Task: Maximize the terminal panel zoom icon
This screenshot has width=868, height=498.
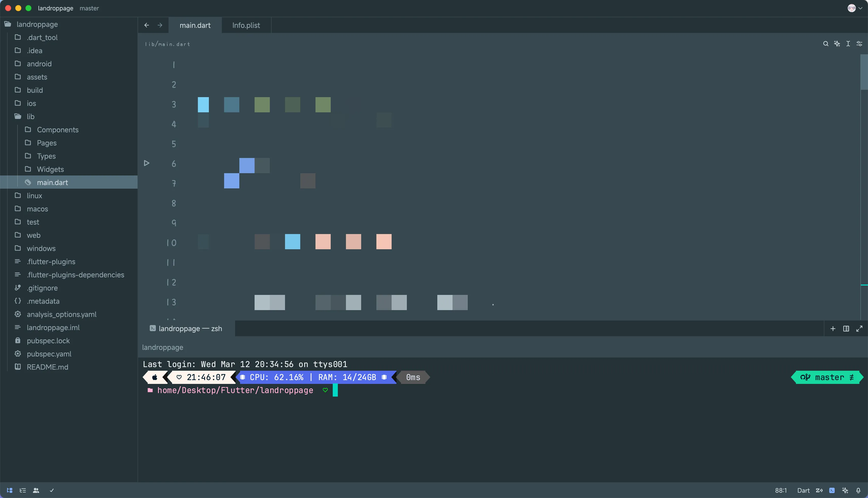Action: pyautogui.click(x=859, y=328)
